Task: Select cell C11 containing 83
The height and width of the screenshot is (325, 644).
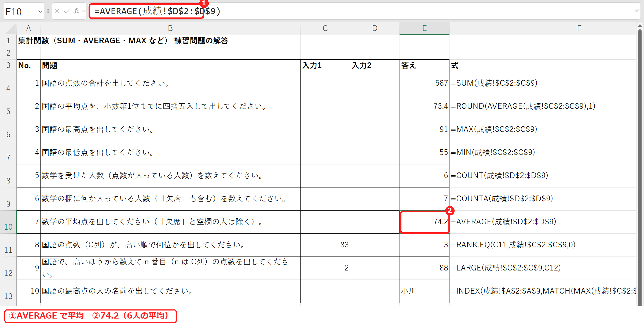Action: pyautogui.click(x=325, y=245)
